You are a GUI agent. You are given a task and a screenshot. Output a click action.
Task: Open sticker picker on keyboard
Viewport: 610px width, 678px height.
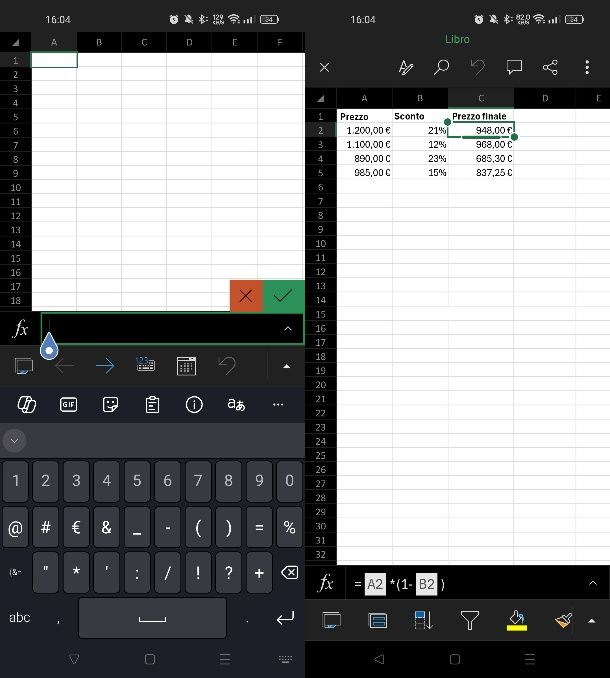click(x=110, y=405)
